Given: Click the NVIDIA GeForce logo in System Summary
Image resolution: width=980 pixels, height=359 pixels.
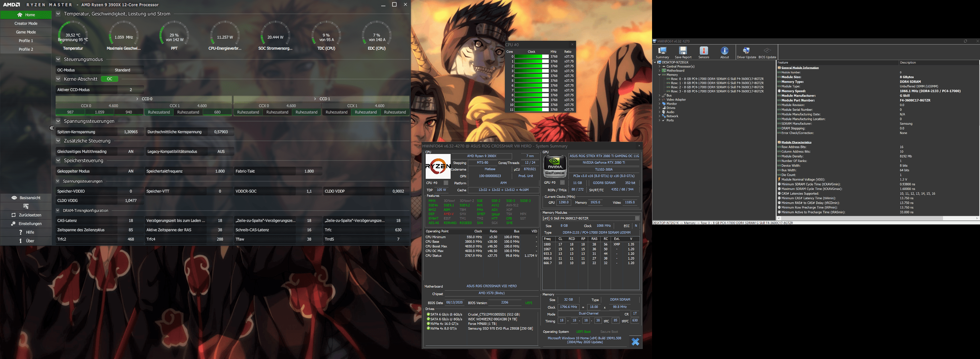Looking at the screenshot, I should (555, 166).
